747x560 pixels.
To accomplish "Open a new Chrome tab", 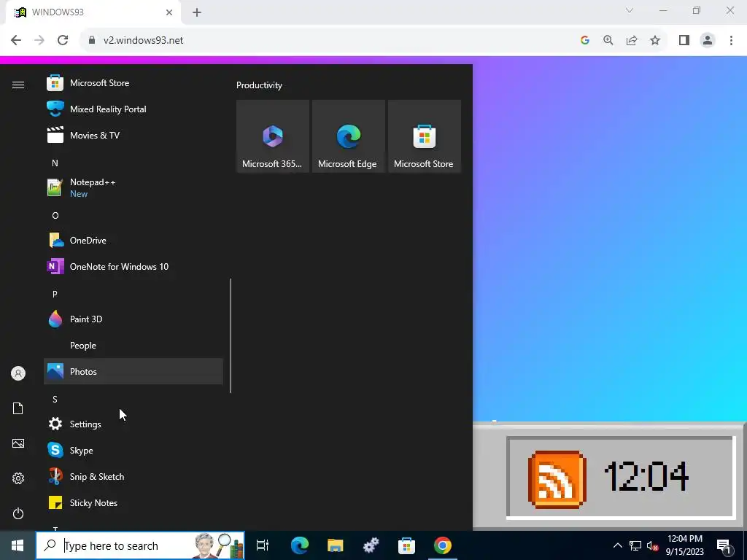I will click(197, 12).
